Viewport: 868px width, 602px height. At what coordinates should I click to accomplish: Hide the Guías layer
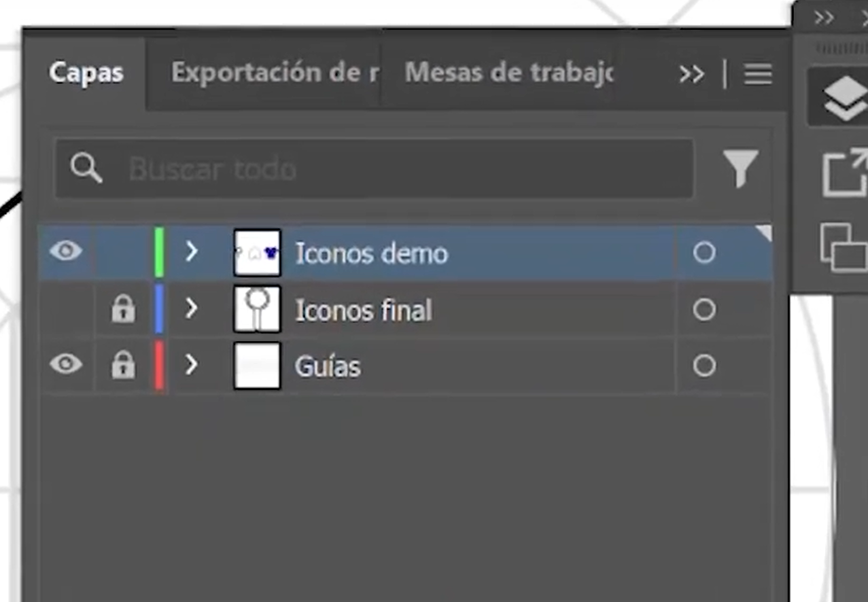tap(66, 364)
